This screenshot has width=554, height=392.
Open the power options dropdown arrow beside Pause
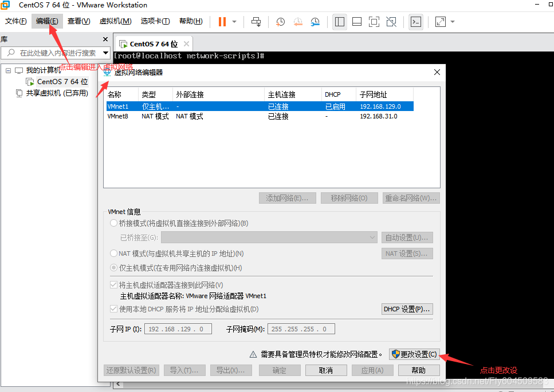pos(234,22)
